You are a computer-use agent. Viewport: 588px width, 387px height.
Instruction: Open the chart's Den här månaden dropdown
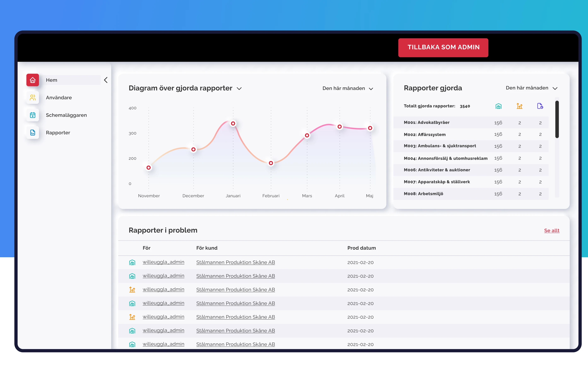(x=348, y=88)
